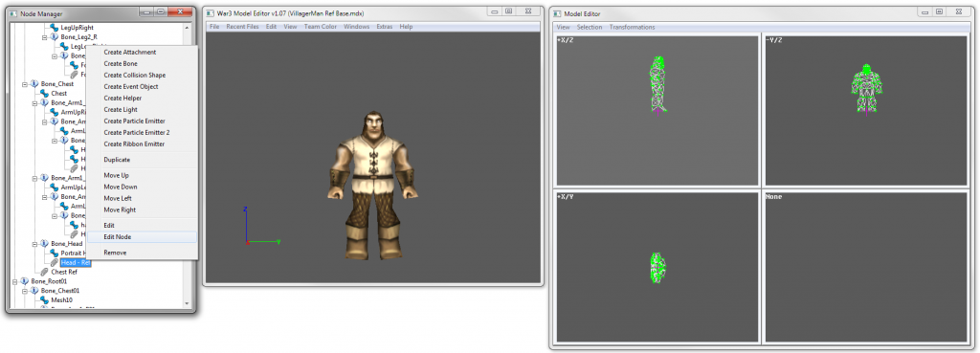Collapse the Bone_Chest tree node

(24, 84)
